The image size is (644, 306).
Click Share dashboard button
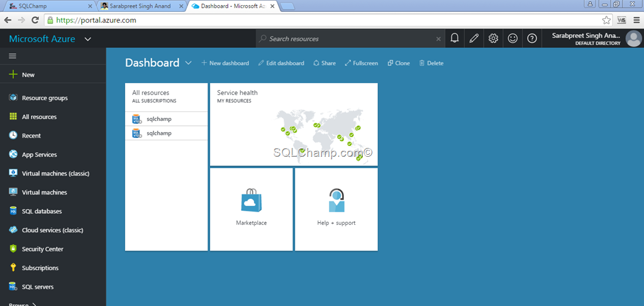coord(325,63)
